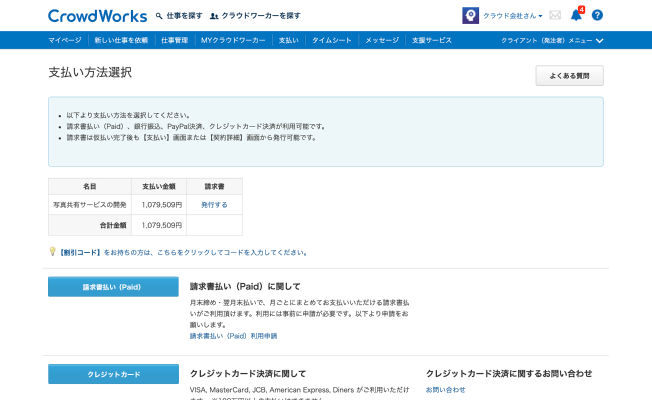
Task: Open the mail envelope icon
Action: pyautogui.click(x=555, y=16)
